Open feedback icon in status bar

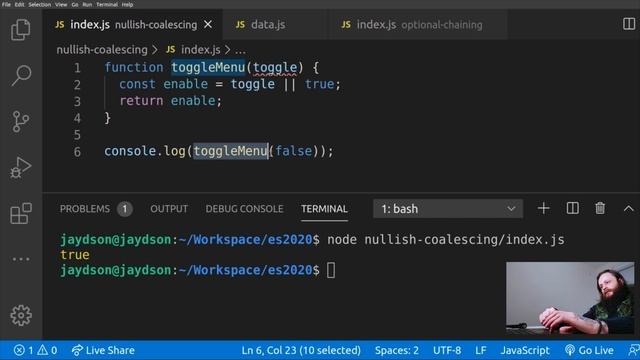click(x=634, y=350)
